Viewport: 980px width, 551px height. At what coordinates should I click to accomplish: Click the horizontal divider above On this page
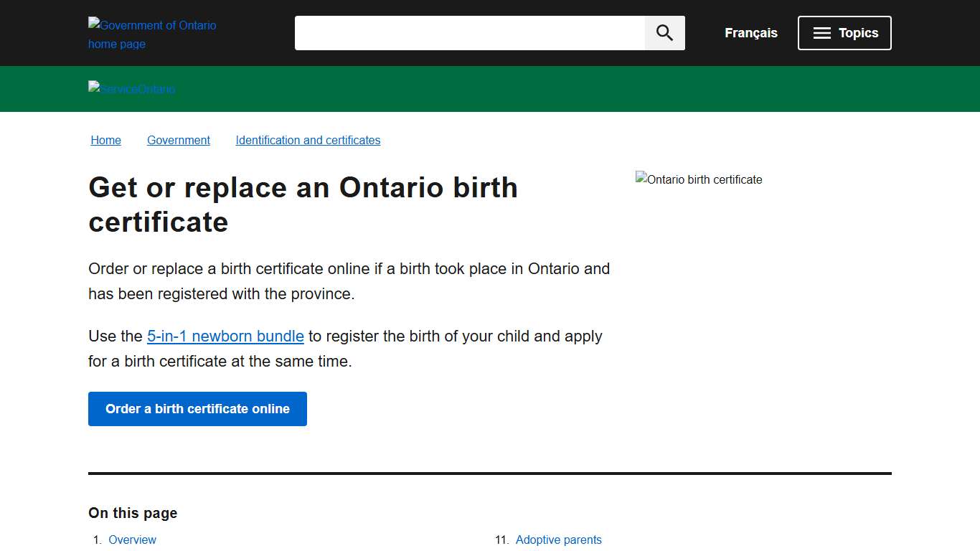[x=490, y=474]
